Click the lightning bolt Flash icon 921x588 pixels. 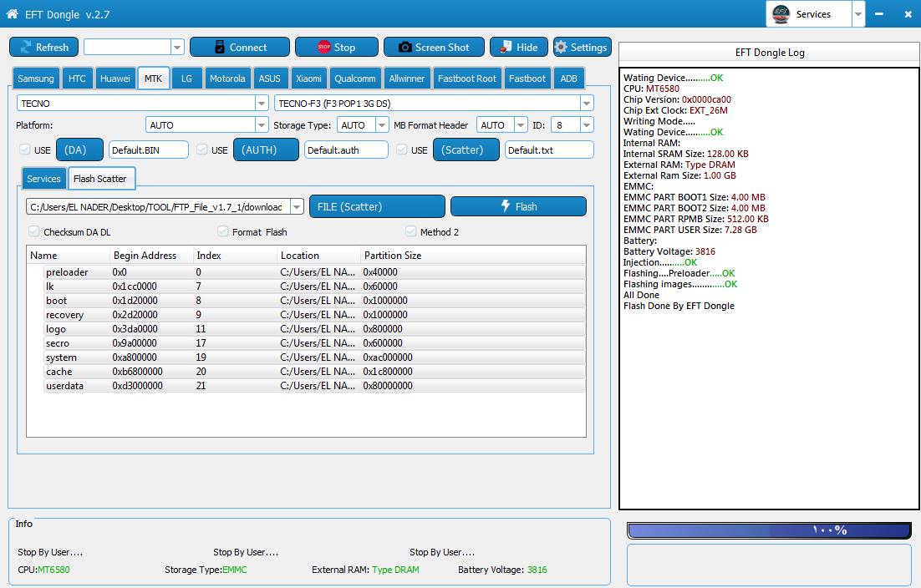click(505, 206)
